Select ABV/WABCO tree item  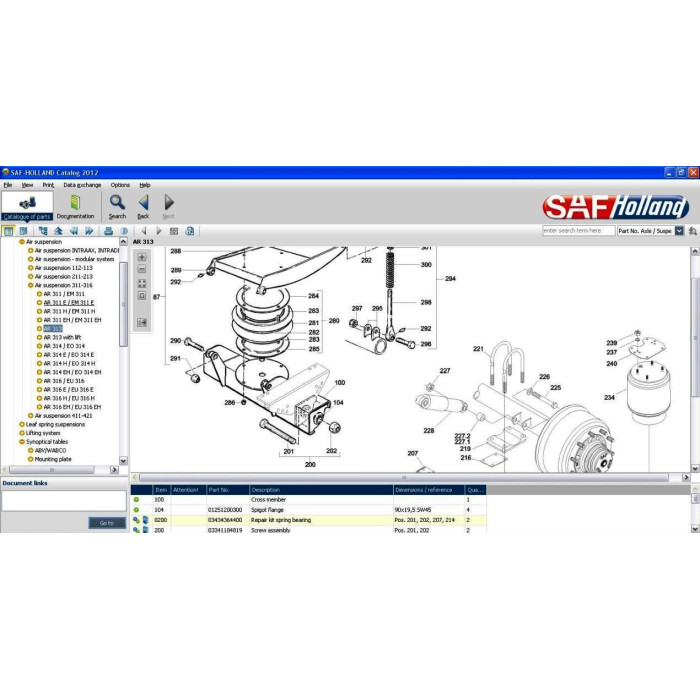pyautogui.click(x=50, y=450)
